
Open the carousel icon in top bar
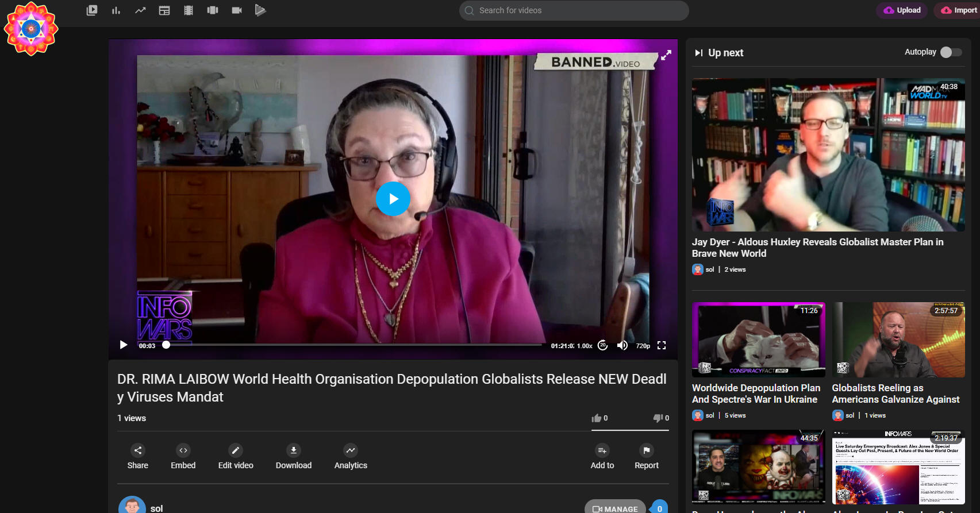(x=213, y=10)
